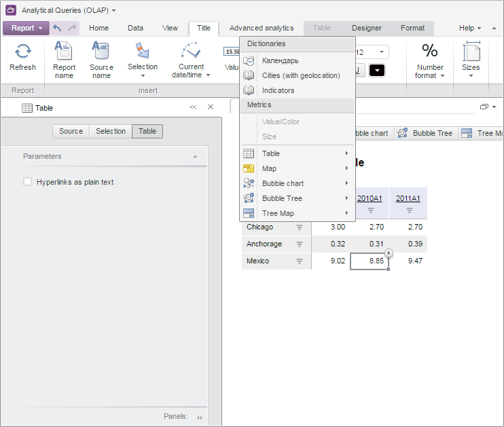
Task: Open the Advanced analytics tab
Action: tap(262, 28)
